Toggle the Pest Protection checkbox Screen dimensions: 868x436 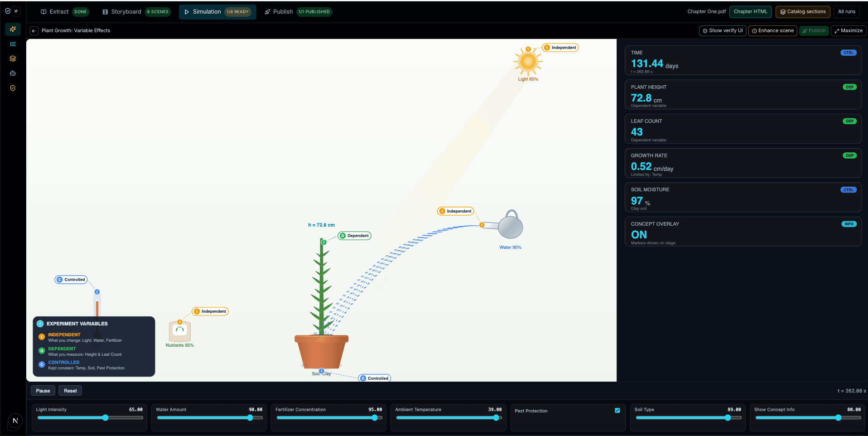(x=617, y=411)
